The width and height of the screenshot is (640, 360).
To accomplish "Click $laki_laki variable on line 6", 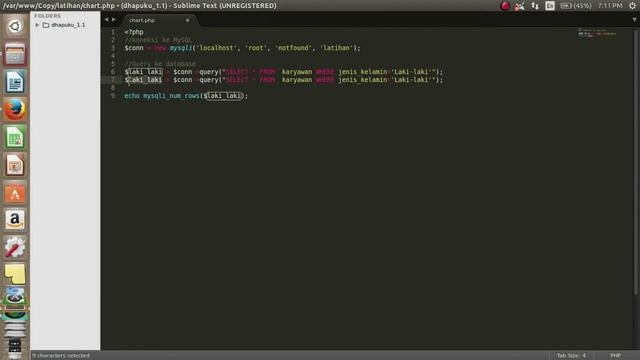I will click(x=143, y=72).
